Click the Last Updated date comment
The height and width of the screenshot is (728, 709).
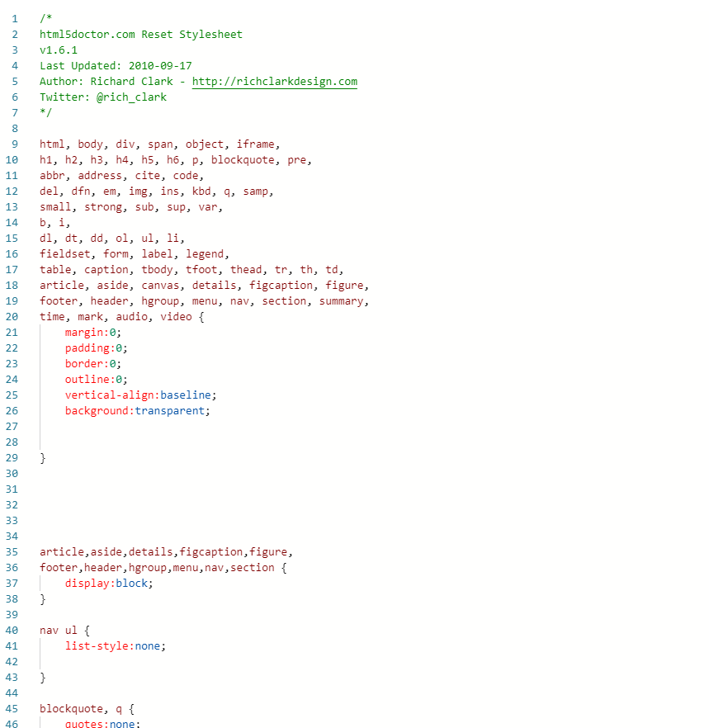tap(116, 66)
